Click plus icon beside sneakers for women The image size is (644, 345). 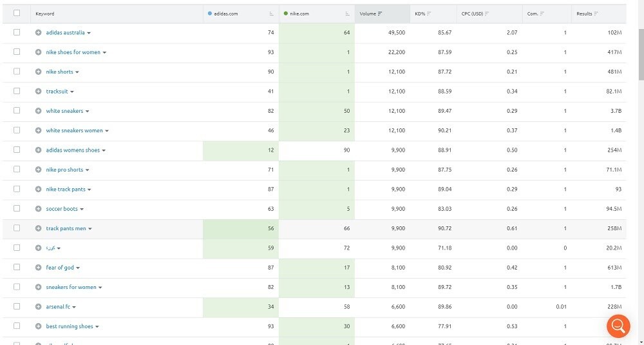(38, 287)
